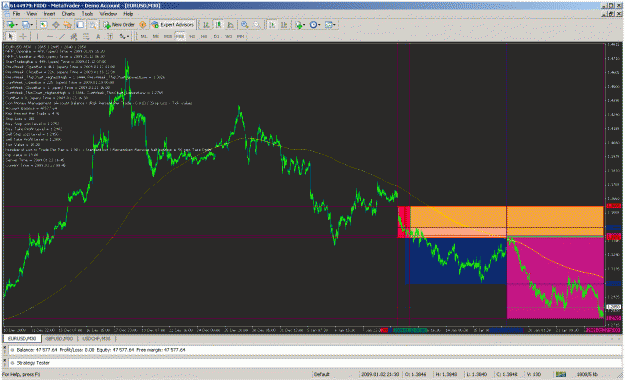Switch to the EURUSD,M30 chart tab

[x=22, y=339]
